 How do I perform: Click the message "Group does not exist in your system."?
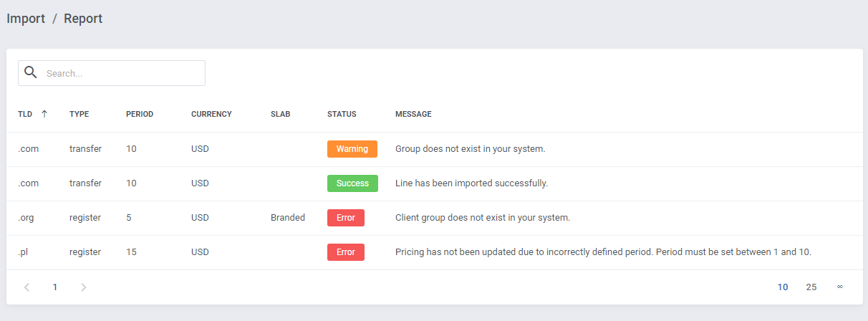pos(471,149)
